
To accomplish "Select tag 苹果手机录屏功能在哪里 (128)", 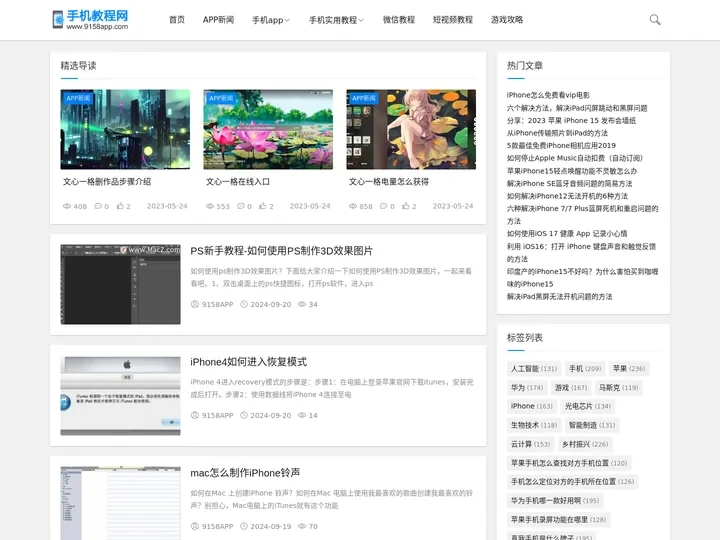I will 558,519.
